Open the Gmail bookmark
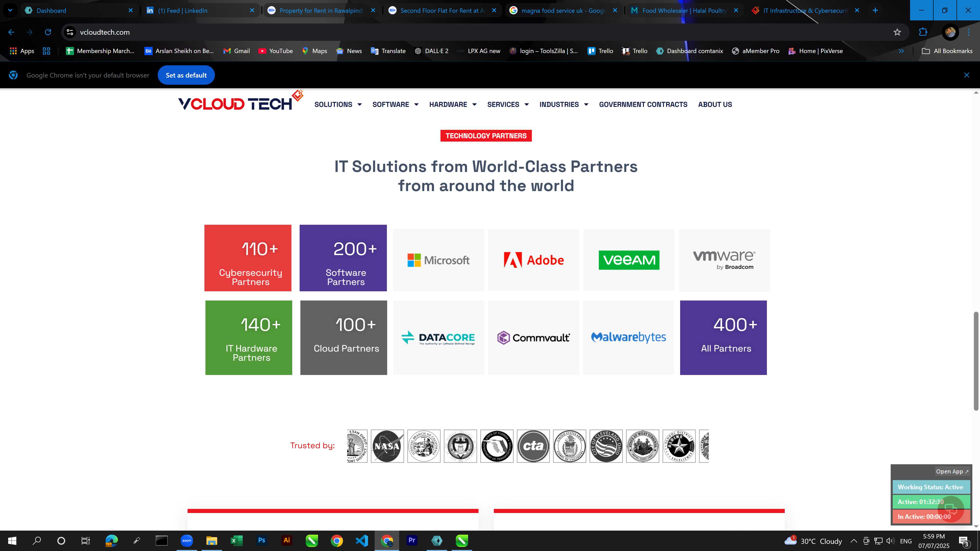This screenshot has height=551, width=980. (236, 51)
